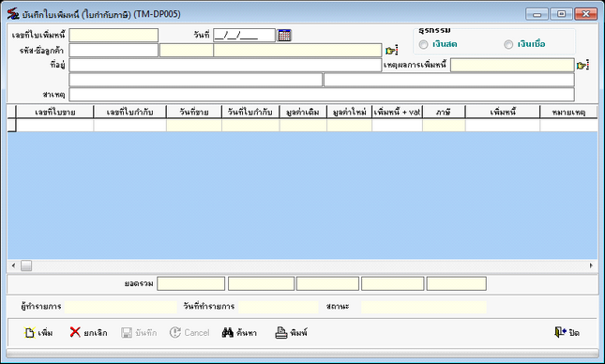Click the หมายเหตุ column header
This screenshot has width=605, height=364.
(568, 112)
